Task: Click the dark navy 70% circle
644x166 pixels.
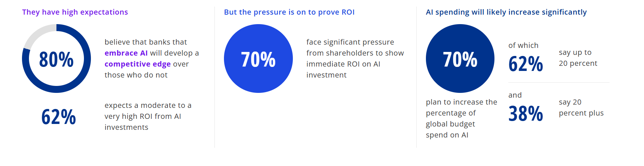Action: point(460,59)
